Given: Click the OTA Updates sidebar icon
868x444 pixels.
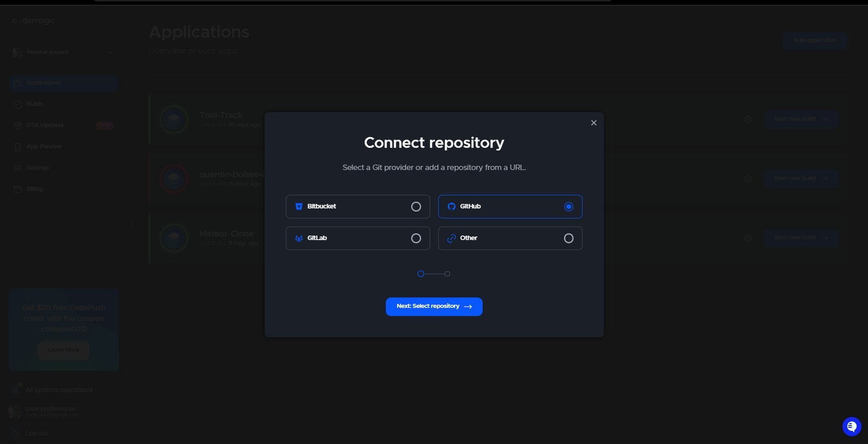Looking at the screenshot, I should (17, 125).
